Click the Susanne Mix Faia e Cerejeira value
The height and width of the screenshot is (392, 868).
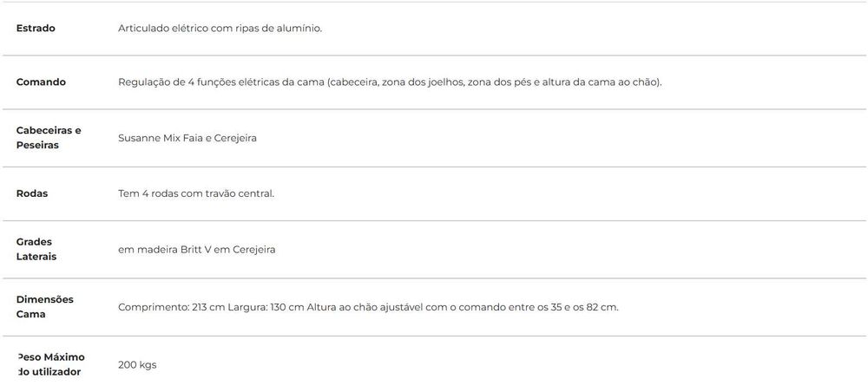[187, 138]
